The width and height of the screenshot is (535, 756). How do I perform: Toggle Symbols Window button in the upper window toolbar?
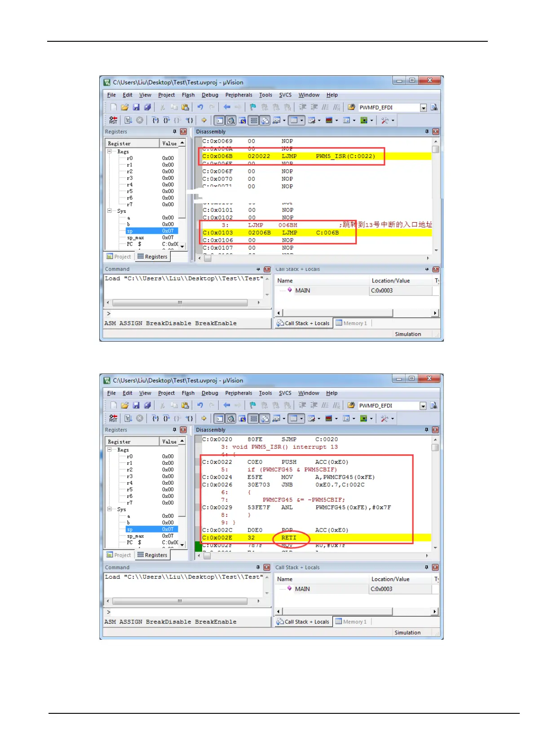(242, 120)
